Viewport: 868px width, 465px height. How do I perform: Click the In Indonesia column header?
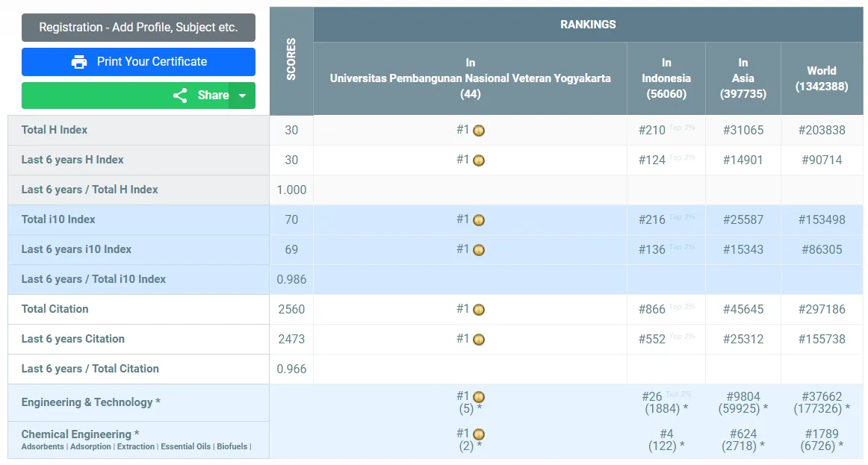666,78
